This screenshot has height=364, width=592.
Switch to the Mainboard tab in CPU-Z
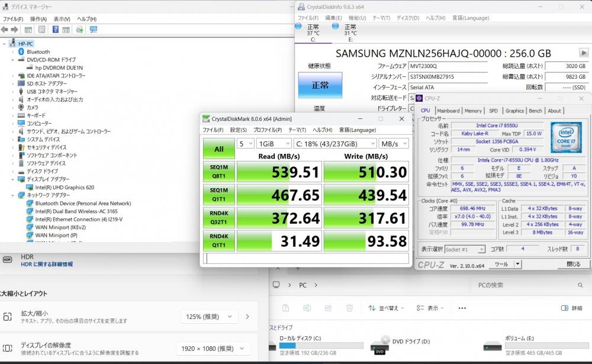pos(448,111)
